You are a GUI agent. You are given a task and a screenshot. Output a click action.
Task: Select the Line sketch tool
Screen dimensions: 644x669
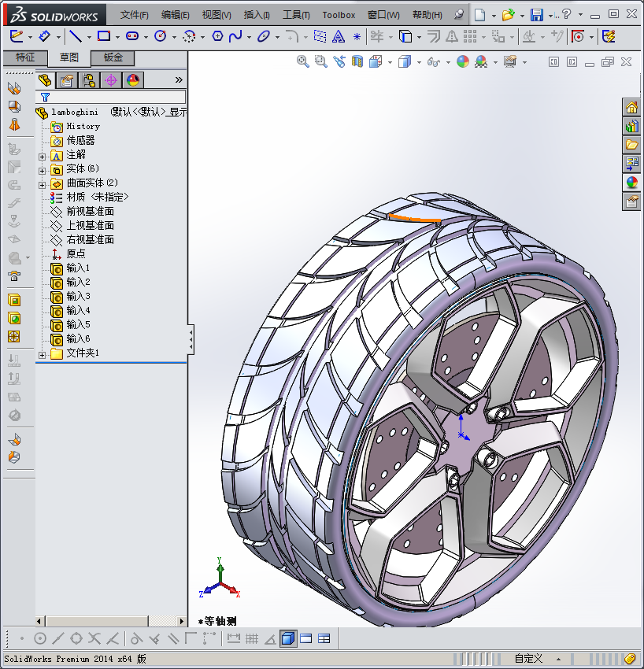tap(76, 36)
